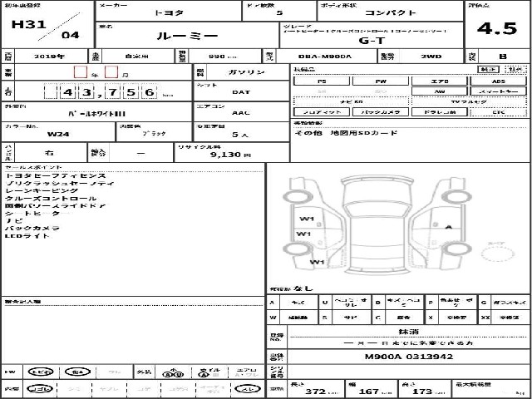Click the circled トビ石 windshield mark
This screenshot has height=399, width=532.
41,372
